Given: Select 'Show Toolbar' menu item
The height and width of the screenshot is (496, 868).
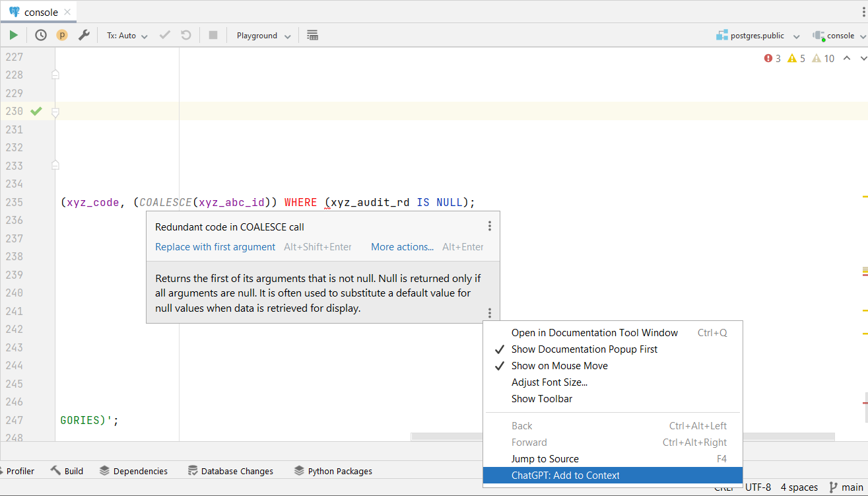Looking at the screenshot, I should coord(613,399).
